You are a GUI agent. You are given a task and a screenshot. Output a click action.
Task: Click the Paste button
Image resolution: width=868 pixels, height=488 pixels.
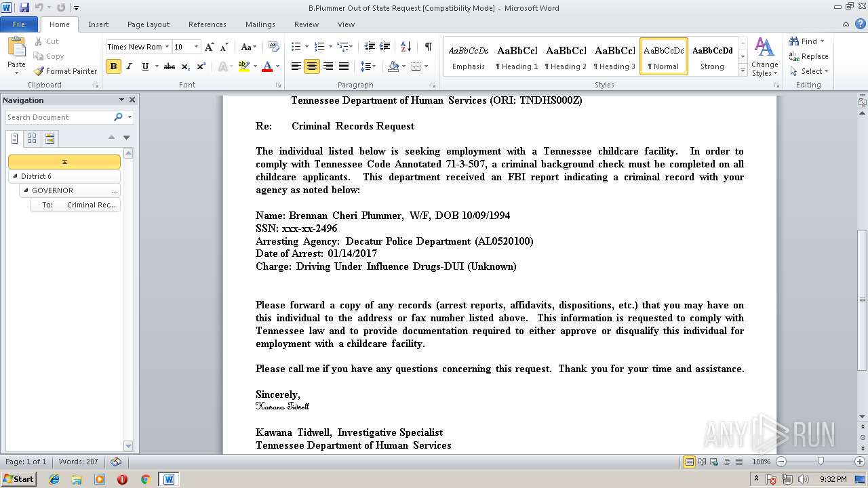tap(16, 56)
